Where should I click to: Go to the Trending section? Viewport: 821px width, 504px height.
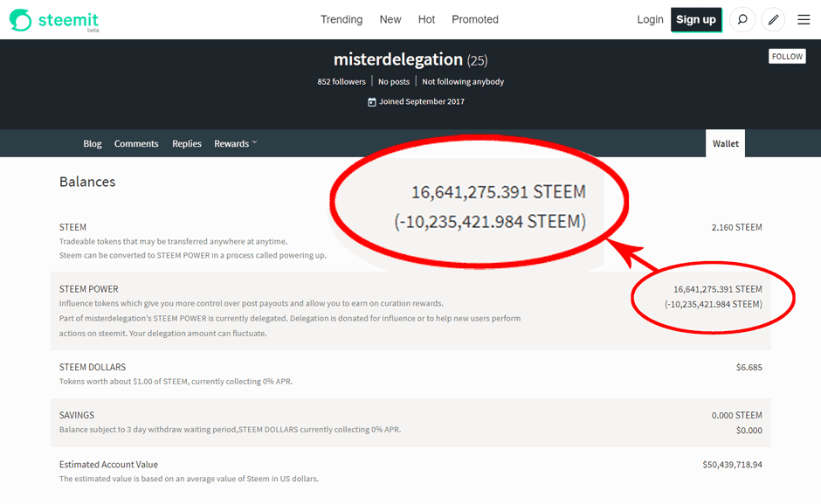342,20
